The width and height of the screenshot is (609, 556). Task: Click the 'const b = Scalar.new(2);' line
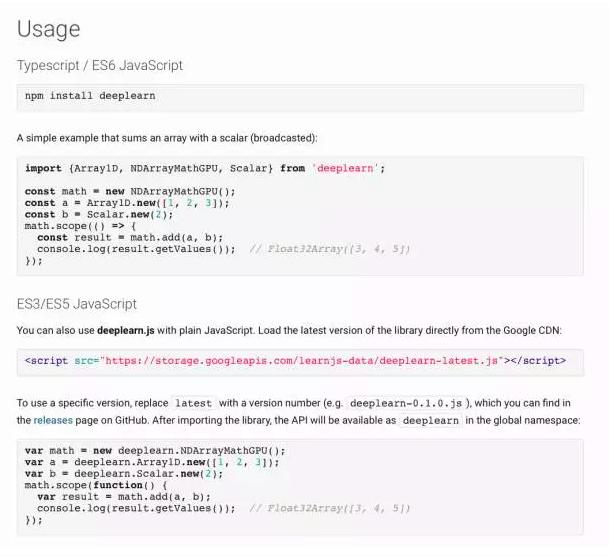tap(99, 215)
